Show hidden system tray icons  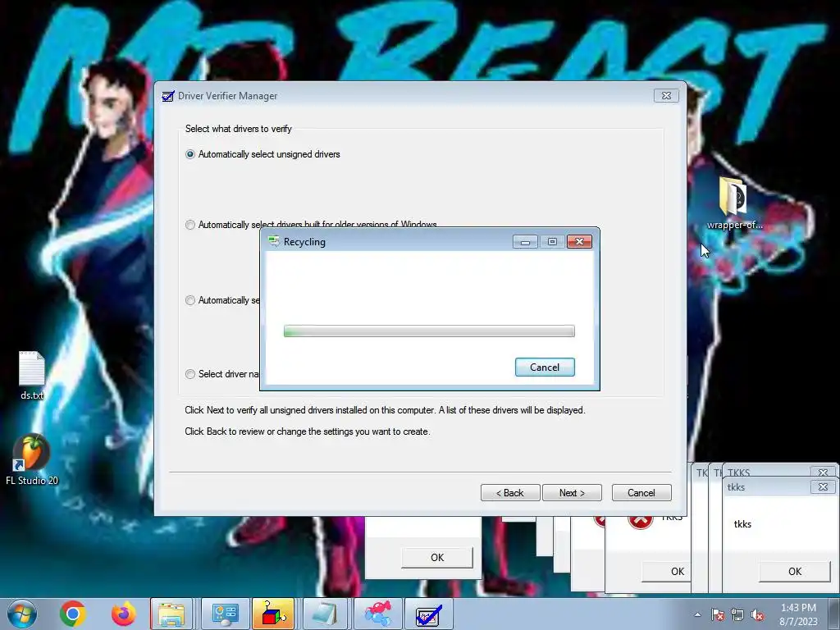[697, 614]
